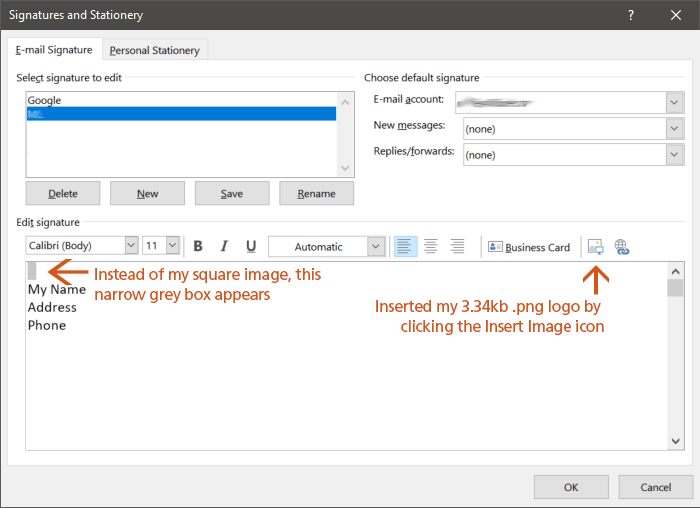Click the Calibri (Body) font name field
700x508 pixels.
75,245
